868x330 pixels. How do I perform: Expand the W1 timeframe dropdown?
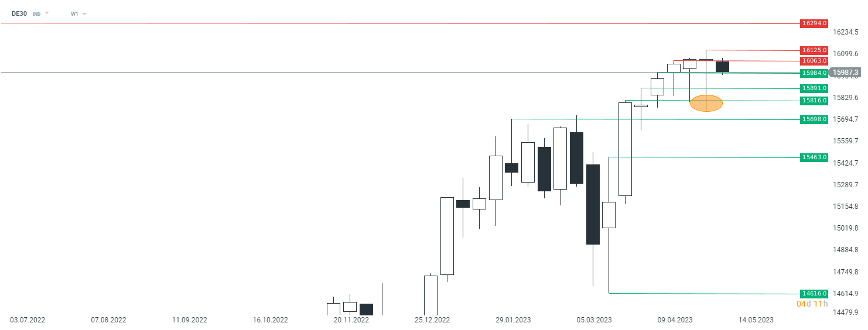84,13
